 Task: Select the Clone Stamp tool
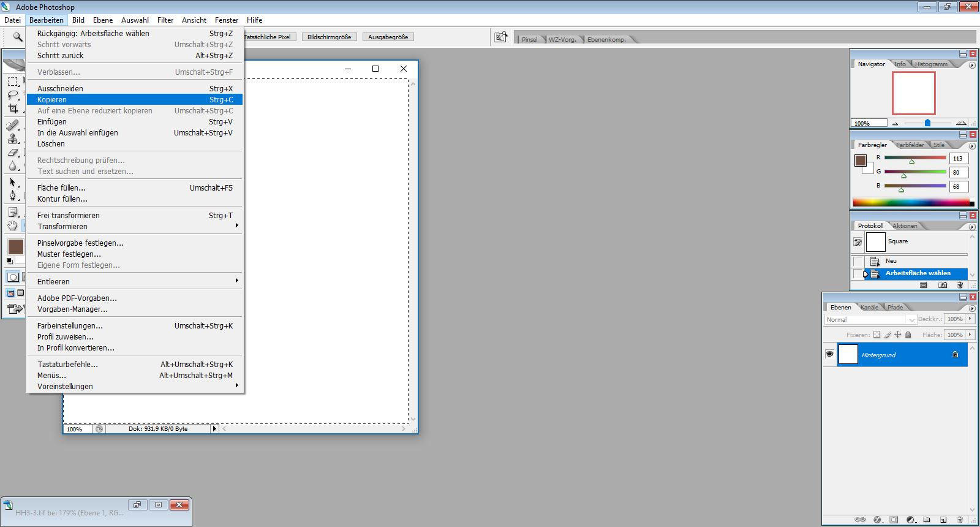point(13,138)
